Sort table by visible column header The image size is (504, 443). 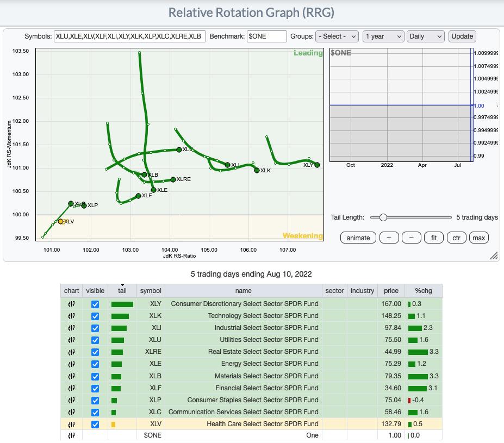[95, 291]
